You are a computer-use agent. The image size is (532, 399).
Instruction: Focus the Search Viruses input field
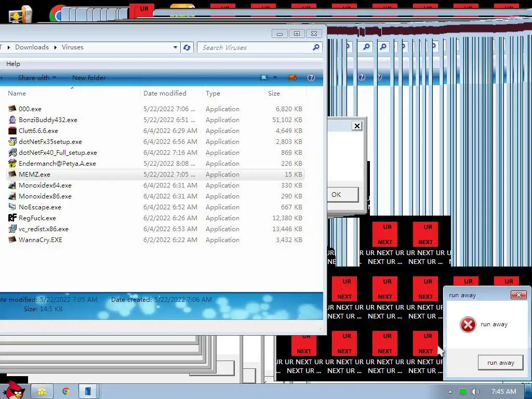pyautogui.click(x=255, y=47)
